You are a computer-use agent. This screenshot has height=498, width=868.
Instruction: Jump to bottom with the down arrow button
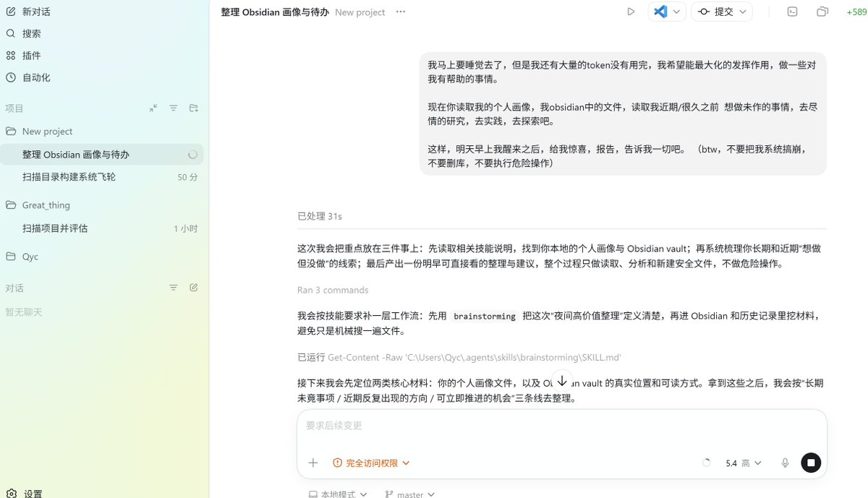[x=562, y=382]
